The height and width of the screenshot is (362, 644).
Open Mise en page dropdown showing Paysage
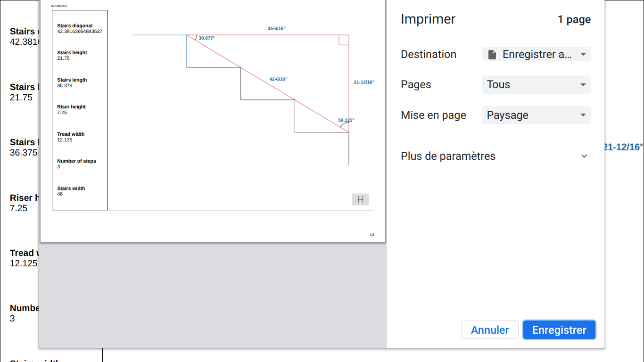coord(536,115)
